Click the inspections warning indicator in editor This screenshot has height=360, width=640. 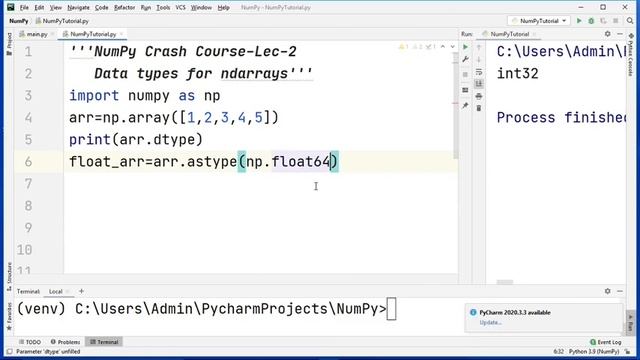click(x=417, y=47)
